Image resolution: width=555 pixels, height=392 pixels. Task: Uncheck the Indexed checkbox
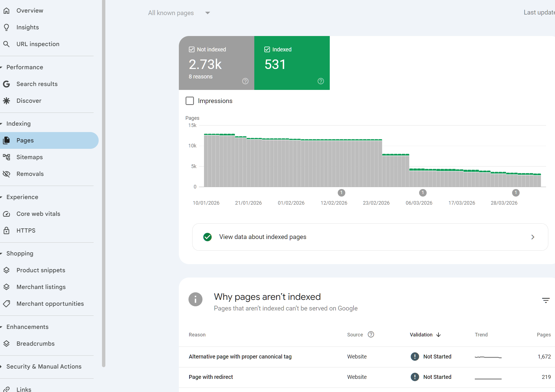pos(267,49)
